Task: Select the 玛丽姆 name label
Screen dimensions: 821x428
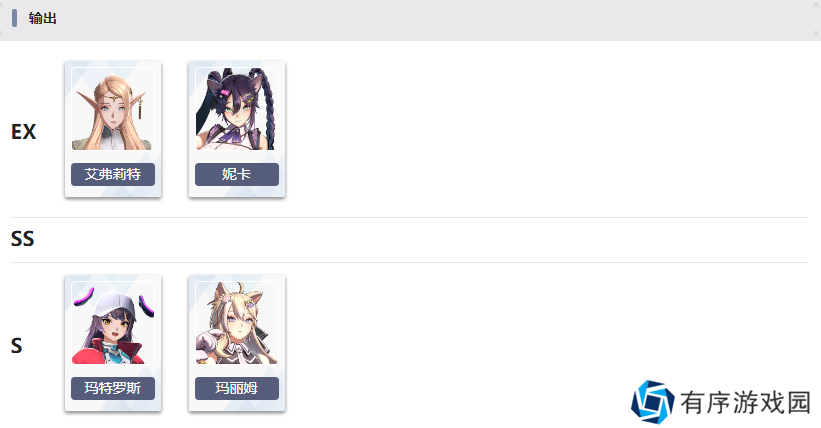Action: pyautogui.click(x=237, y=388)
